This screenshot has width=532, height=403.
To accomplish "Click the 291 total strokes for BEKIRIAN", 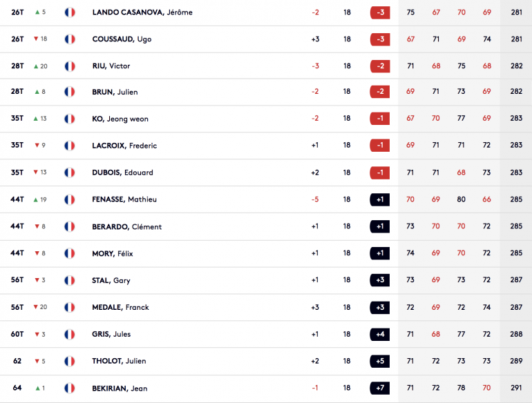I will [516, 388].
